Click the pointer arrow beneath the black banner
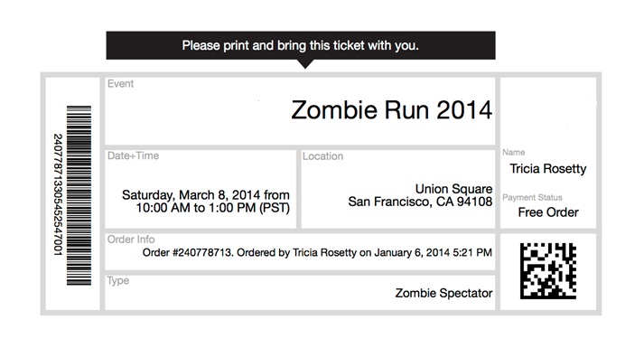The image size is (644, 348). pos(305,64)
